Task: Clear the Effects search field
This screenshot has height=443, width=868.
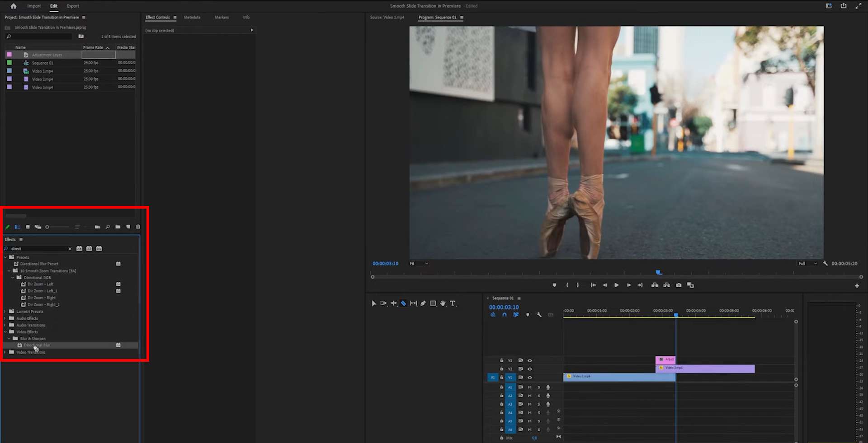Action: tap(70, 249)
